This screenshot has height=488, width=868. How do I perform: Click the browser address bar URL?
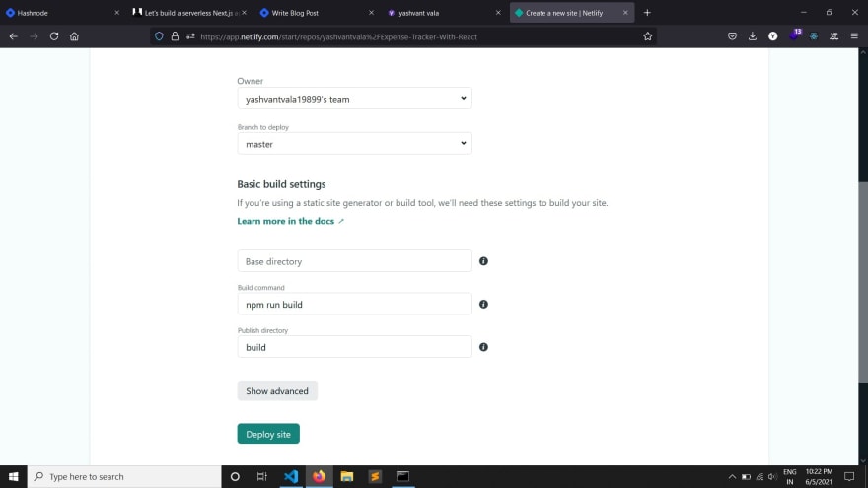[x=338, y=37]
